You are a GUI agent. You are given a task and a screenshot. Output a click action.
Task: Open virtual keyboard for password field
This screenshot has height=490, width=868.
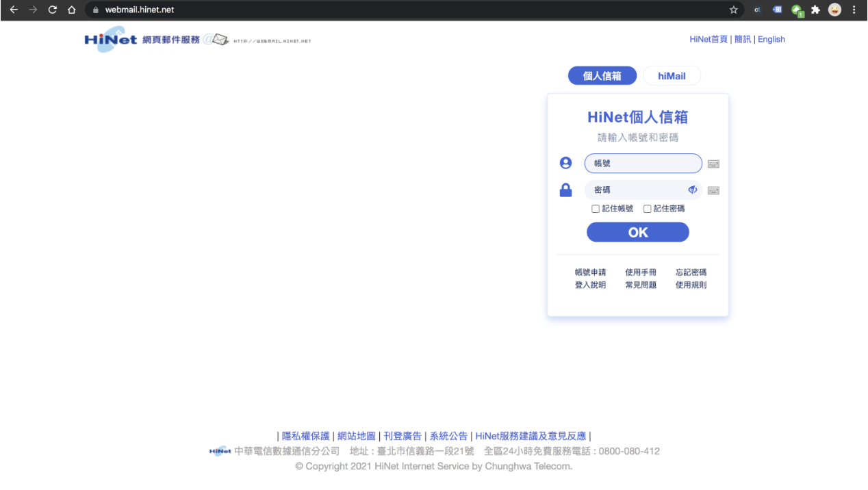pyautogui.click(x=713, y=190)
